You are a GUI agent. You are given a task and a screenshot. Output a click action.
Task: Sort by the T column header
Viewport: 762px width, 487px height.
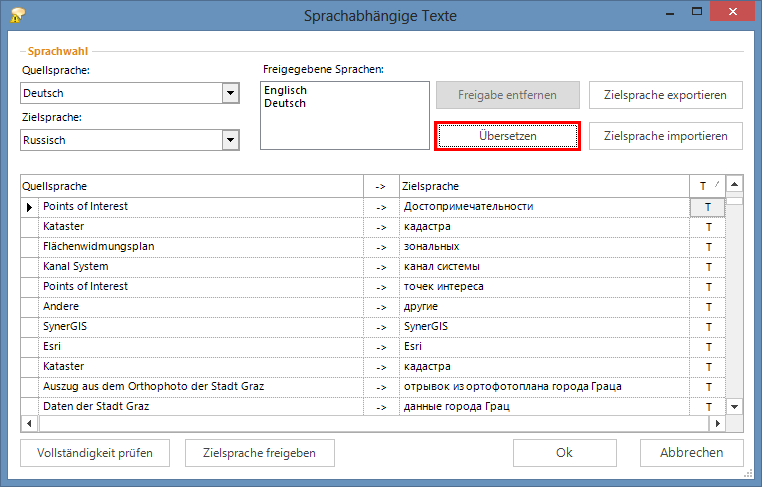point(704,186)
